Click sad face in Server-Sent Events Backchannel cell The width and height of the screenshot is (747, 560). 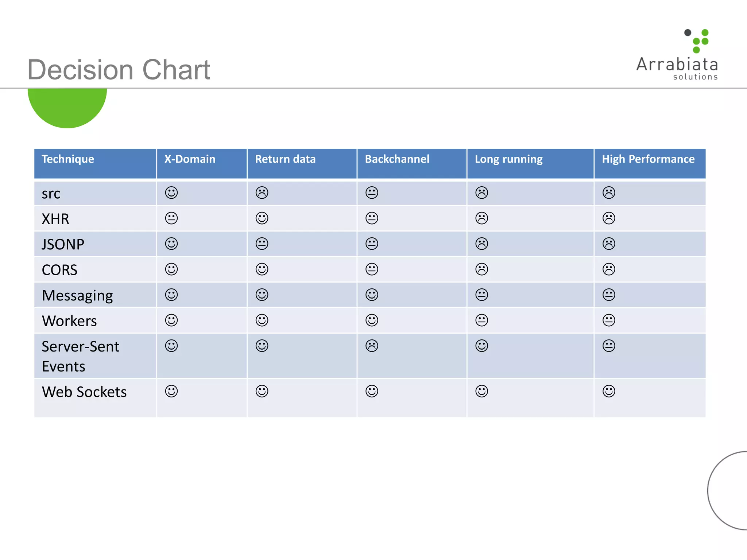pos(372,346)
